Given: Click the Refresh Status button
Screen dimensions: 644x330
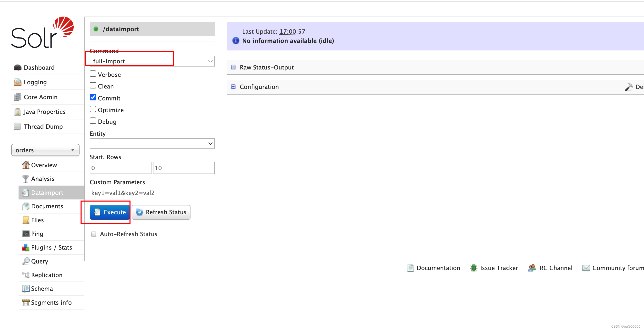Looking at the screenshot, I should [161, 212].
